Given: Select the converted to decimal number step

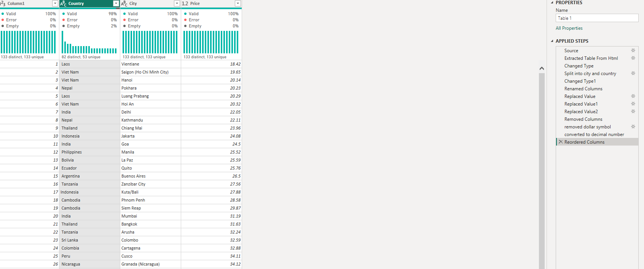Looking at the screenshot, I should (597, 134).
